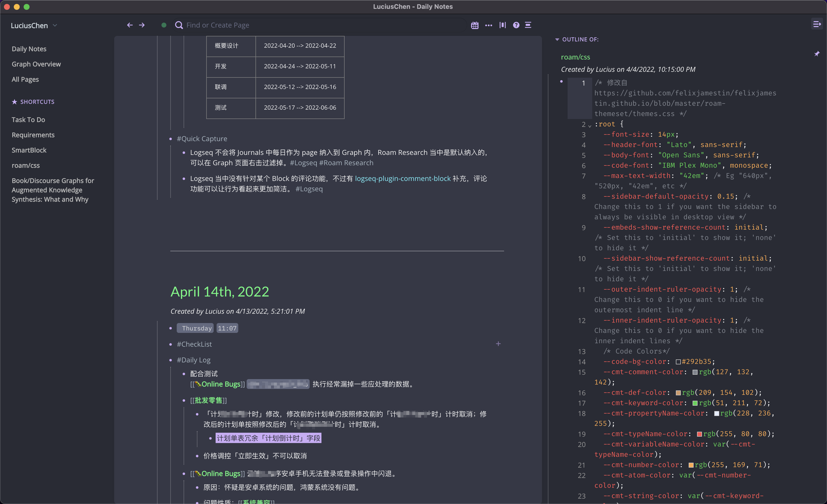Screen dimensions: 827x504
Task: Open the help question mark icon
Action: 516,25
